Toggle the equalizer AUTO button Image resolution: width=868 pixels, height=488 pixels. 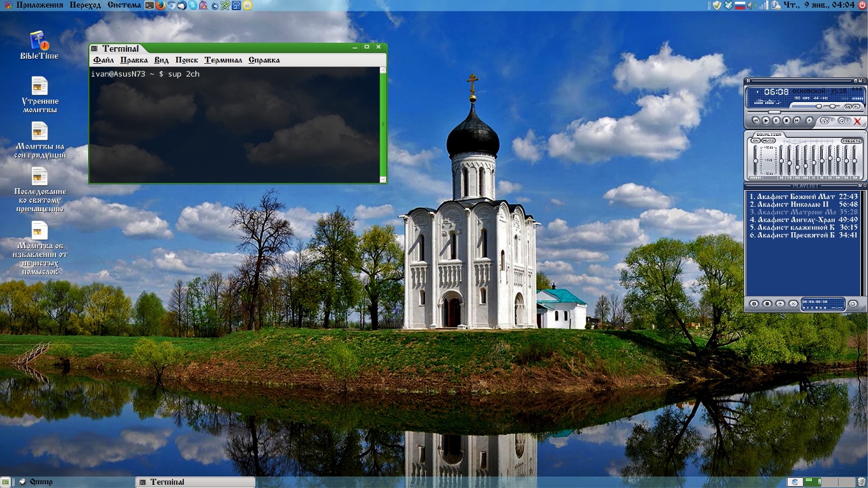[x=768, y=140]
